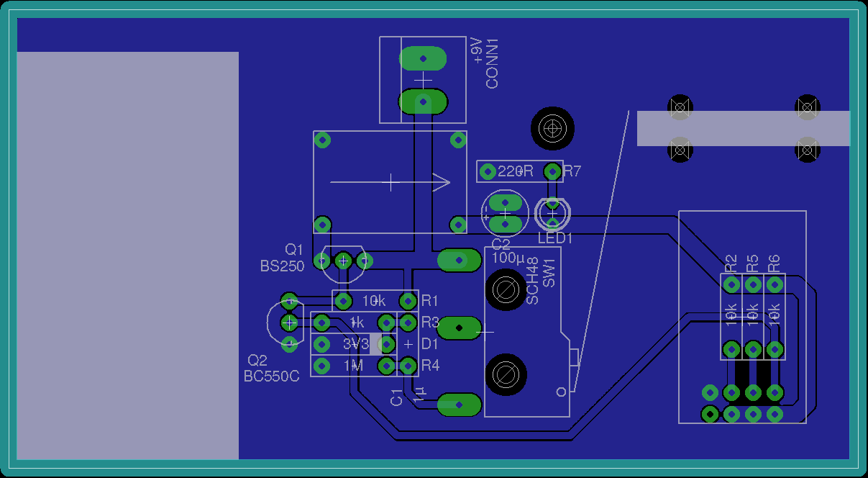Click the R7 designator label
The image size is (868, 478).
[x=572, y=171]
